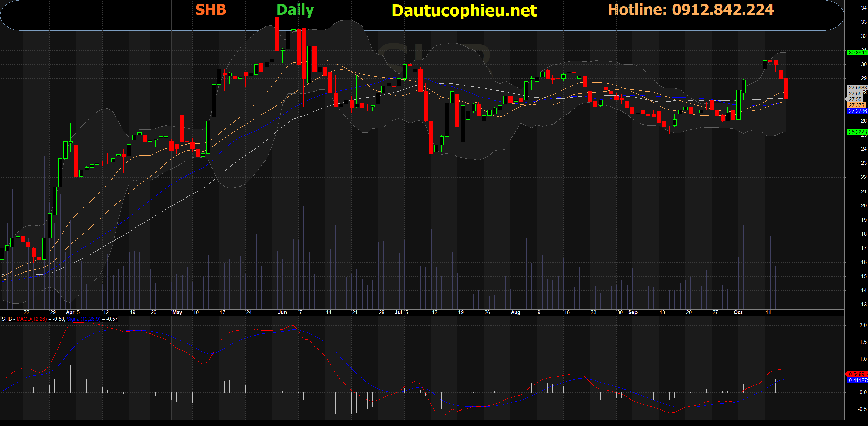Click the green 30.8644 upper band price tag

pos(857,53)
